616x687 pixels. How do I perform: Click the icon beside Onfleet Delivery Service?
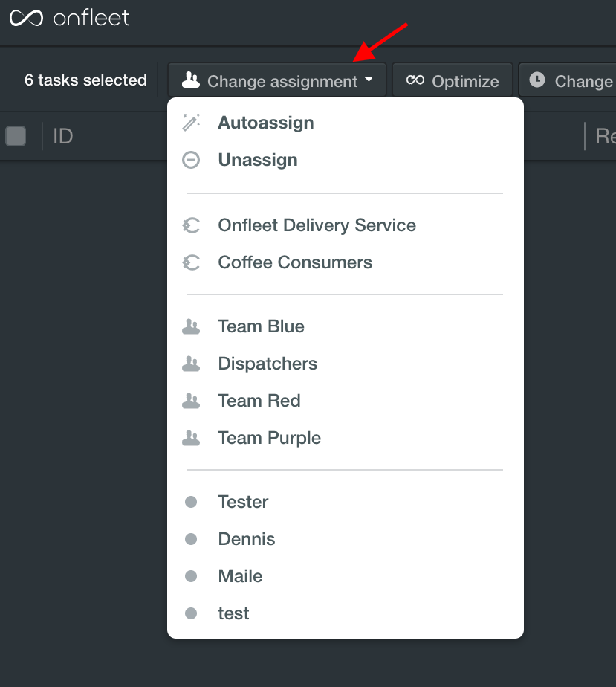click(191, 225)
